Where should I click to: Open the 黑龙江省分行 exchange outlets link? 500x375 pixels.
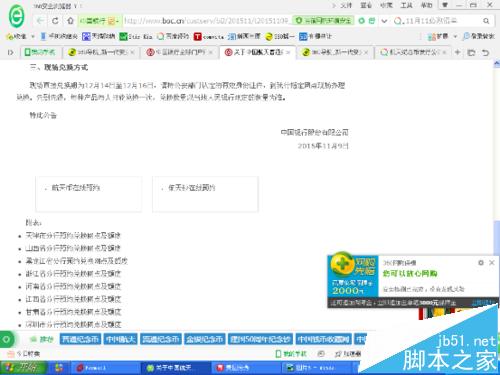(77, 261)
